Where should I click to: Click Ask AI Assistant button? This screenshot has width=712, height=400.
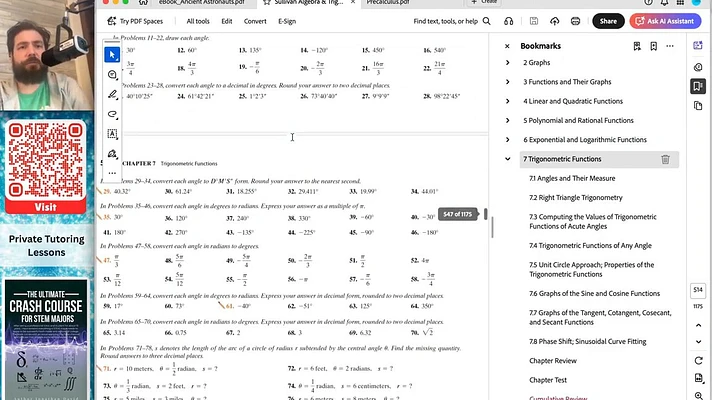[x=665, y=21]
